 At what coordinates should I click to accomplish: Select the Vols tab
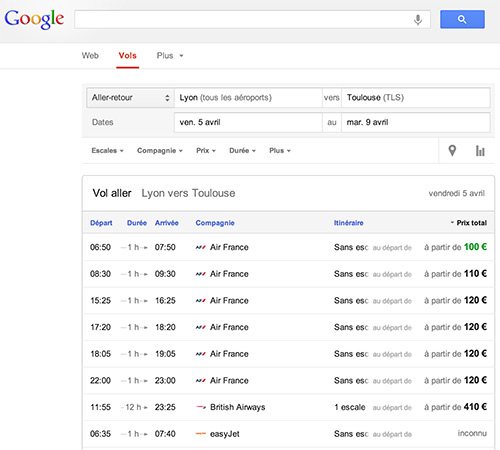127,56
